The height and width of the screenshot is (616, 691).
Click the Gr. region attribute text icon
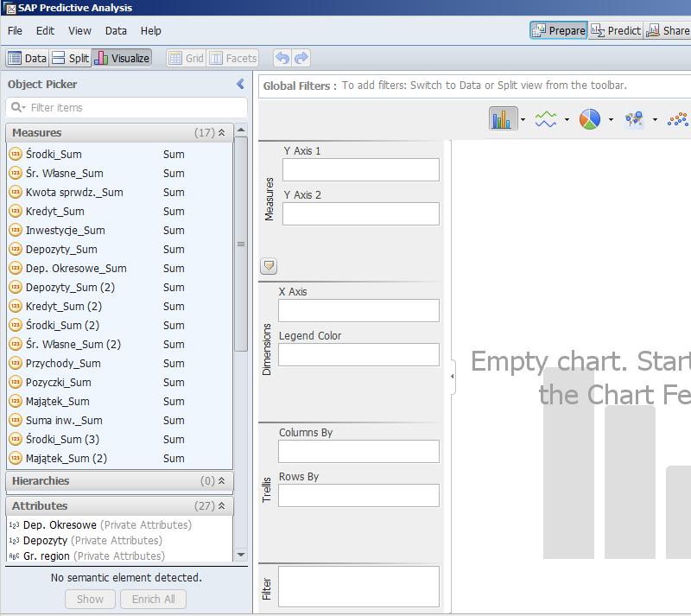14,556
